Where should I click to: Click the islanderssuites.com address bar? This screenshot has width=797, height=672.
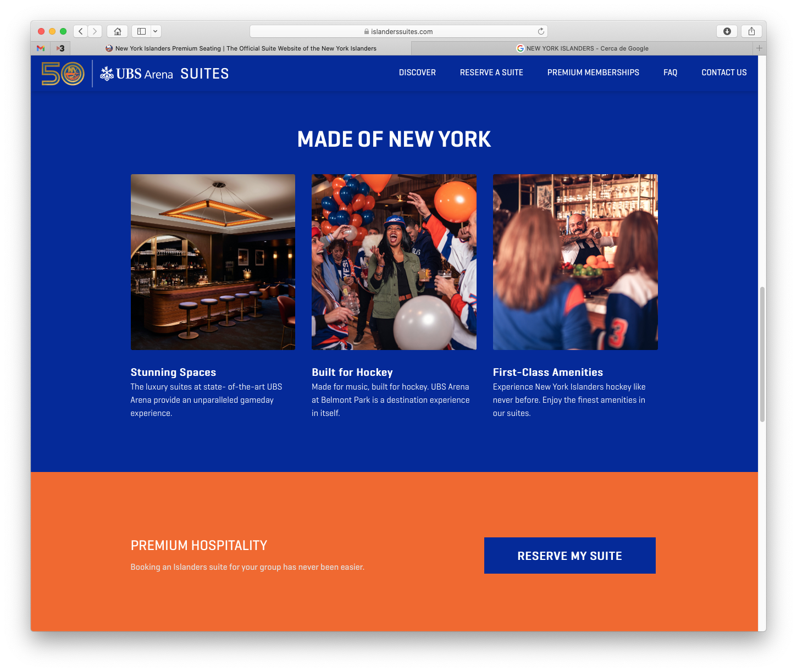point(398,31)
